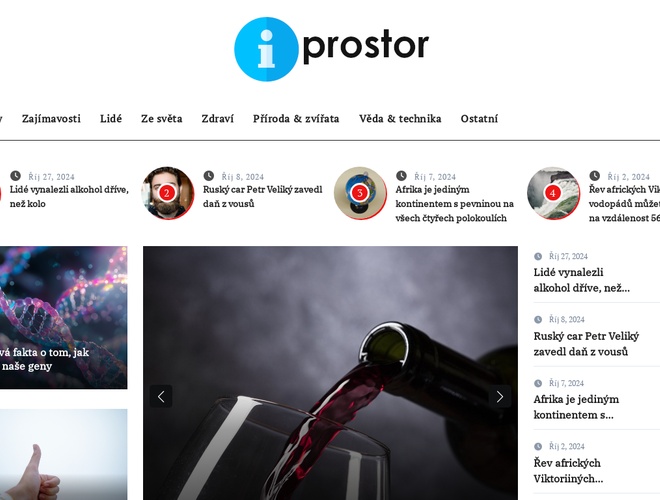Read ticker headline Lidé vynalezli alkohol dříve
The image size is (660, 500).
[x=69, y=197]
